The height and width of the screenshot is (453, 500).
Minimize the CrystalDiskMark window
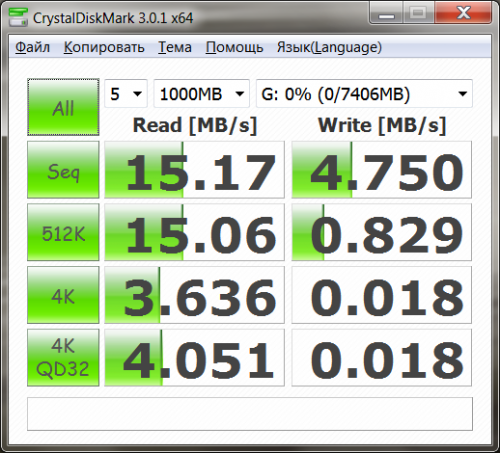click(x=386, y=13)
